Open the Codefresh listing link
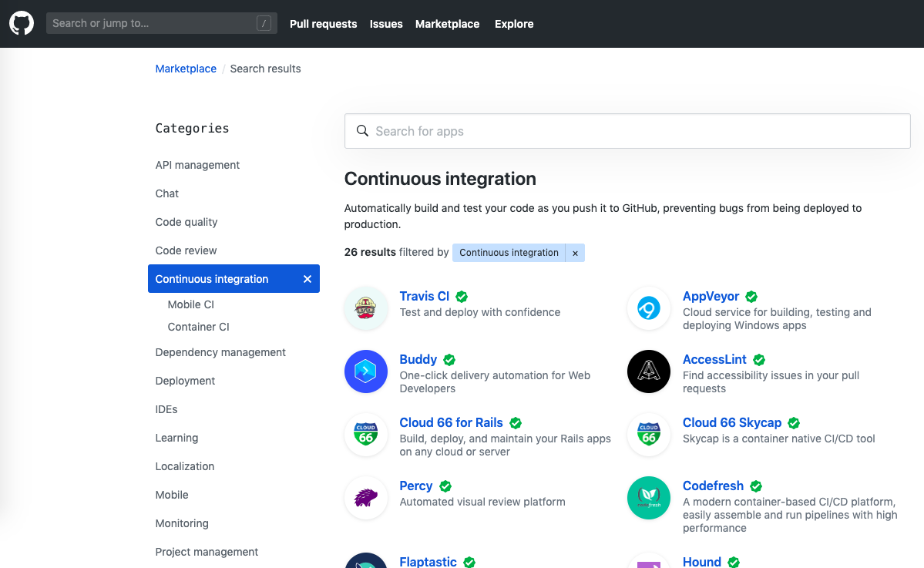The height and width of the screenshot is (568, 924). click(x=713, y=486)
